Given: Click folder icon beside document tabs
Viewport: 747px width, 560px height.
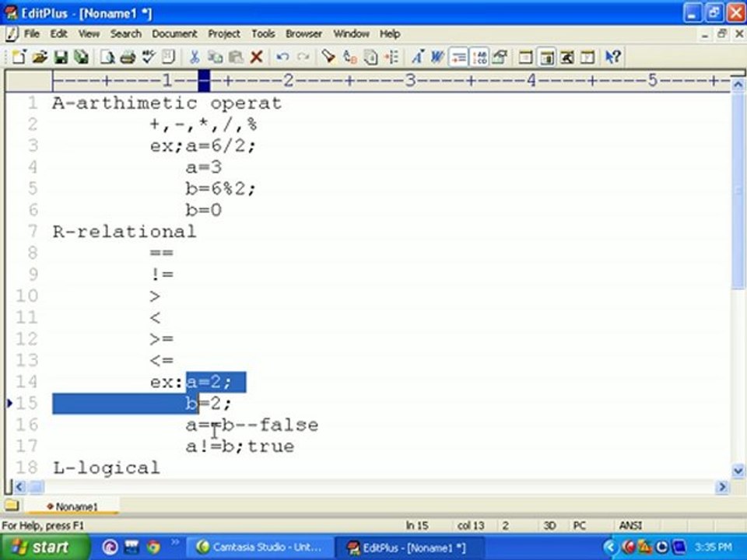Looking at the screenshot, I should tap(12, 506).
